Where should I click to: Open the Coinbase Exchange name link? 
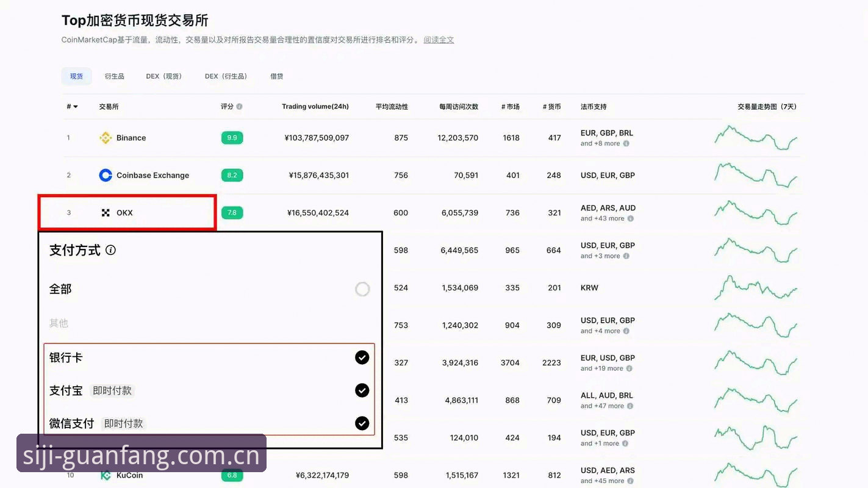click(152, 175)
